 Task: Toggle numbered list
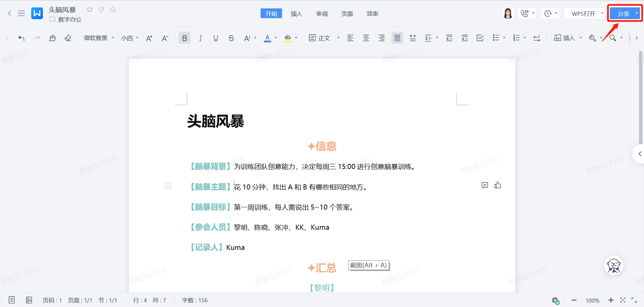coord(516,38)
